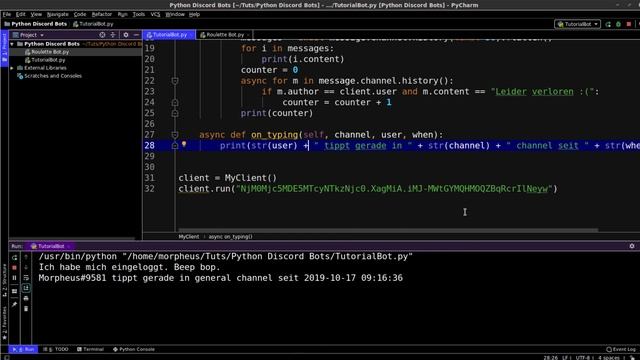Stop the process in the Run panel

pos(15,267)
